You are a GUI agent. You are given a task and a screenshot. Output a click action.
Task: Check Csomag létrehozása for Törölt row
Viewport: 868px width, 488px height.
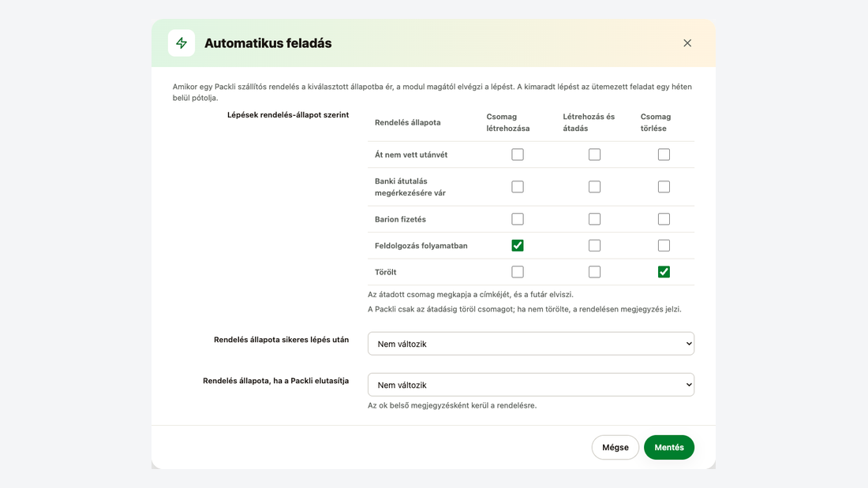tap(518, 272)
